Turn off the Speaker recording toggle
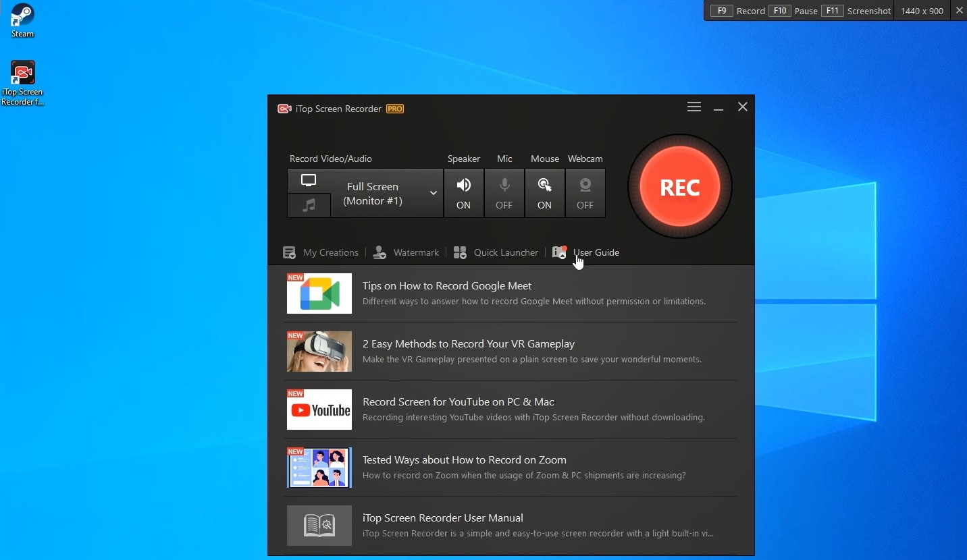The image size is (967, 560). (463, 193)
